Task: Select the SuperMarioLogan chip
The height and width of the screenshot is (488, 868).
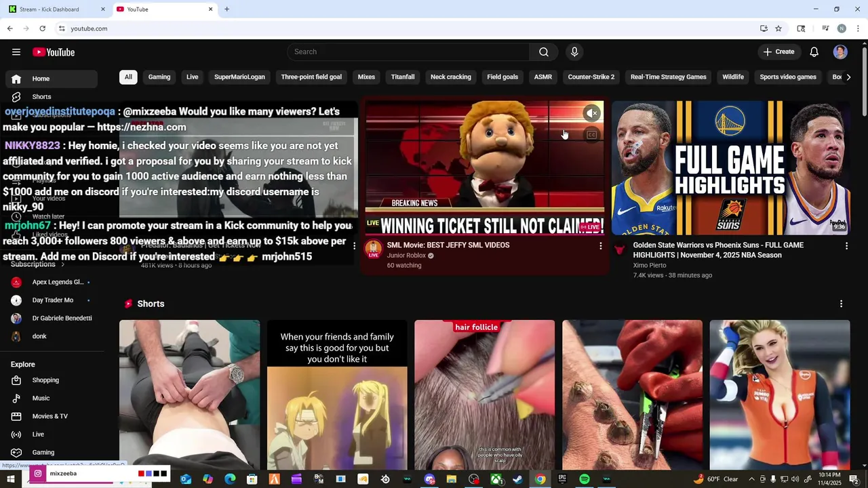Action: (x=239, y=77)
